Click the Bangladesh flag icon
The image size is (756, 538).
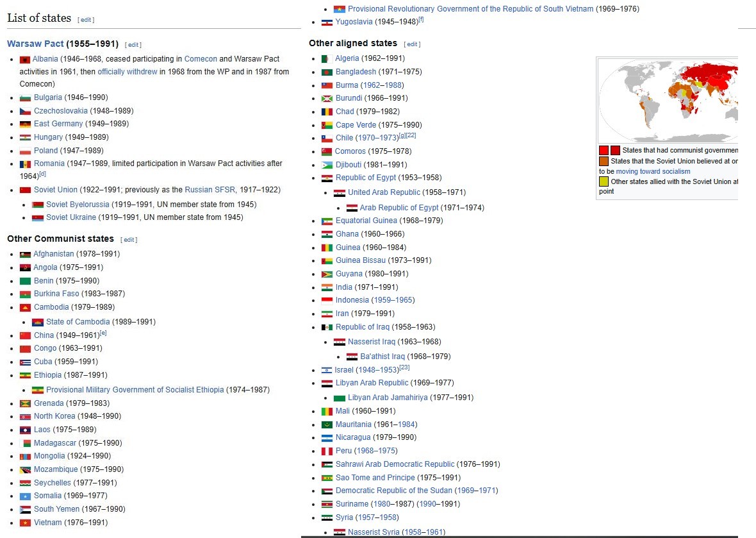point(327,72)
